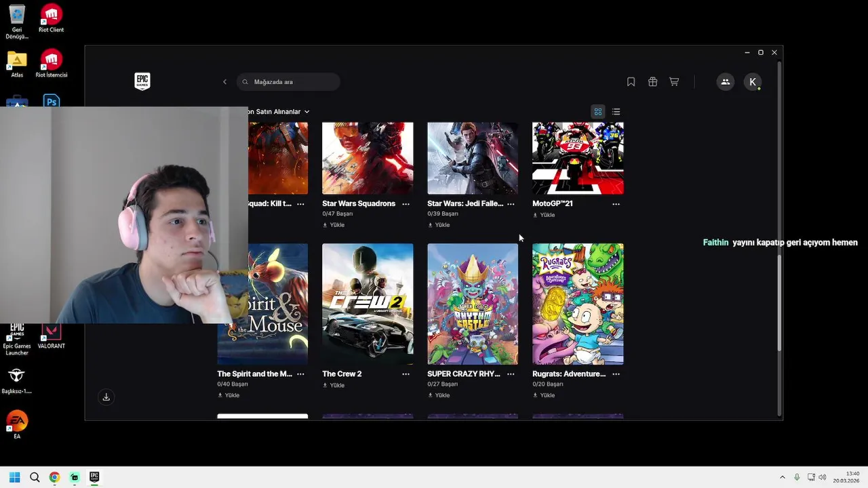Click Yükle under The Crew 2
The image size is (868, 488).
coord(334,385)
